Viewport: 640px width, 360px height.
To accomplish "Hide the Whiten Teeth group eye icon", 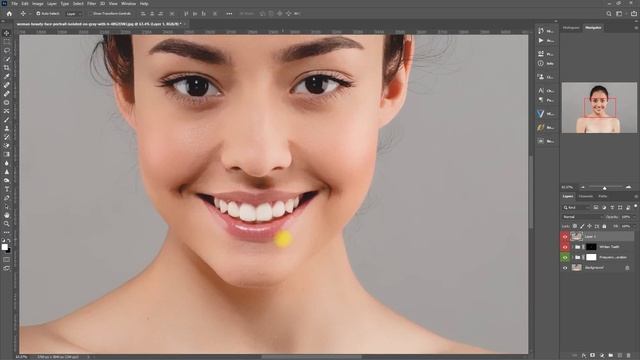I will point(565,247).
